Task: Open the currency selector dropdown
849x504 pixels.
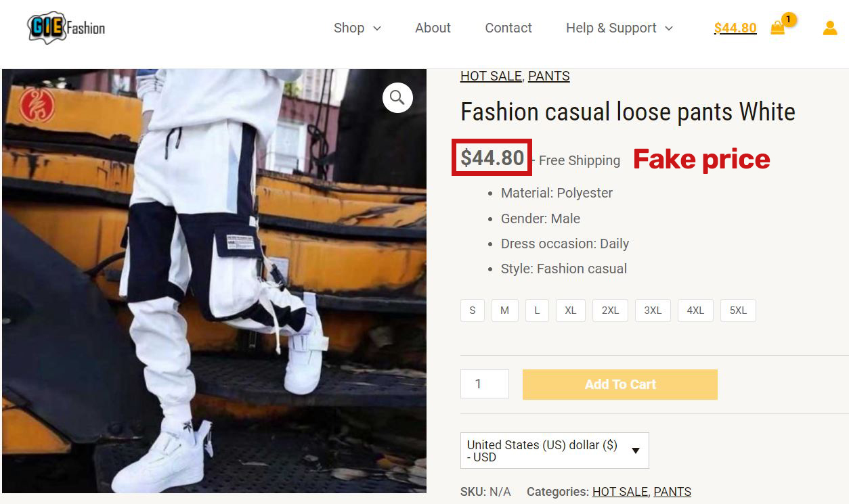Action: tap(554, 450)
